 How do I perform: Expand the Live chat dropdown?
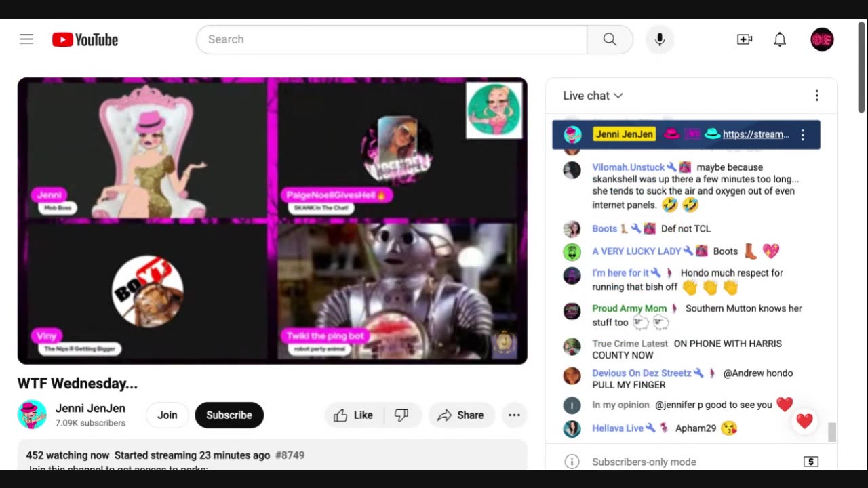tap(593, 96)
